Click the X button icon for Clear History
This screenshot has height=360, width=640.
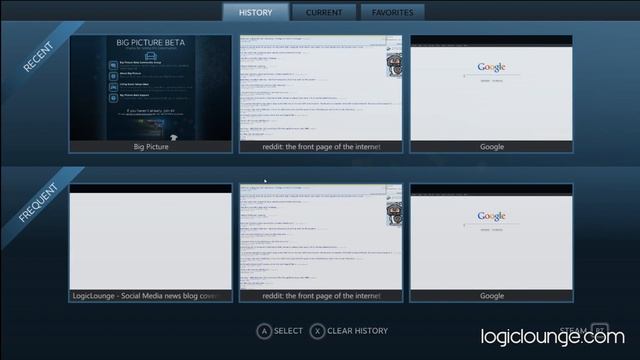(317, 331)
